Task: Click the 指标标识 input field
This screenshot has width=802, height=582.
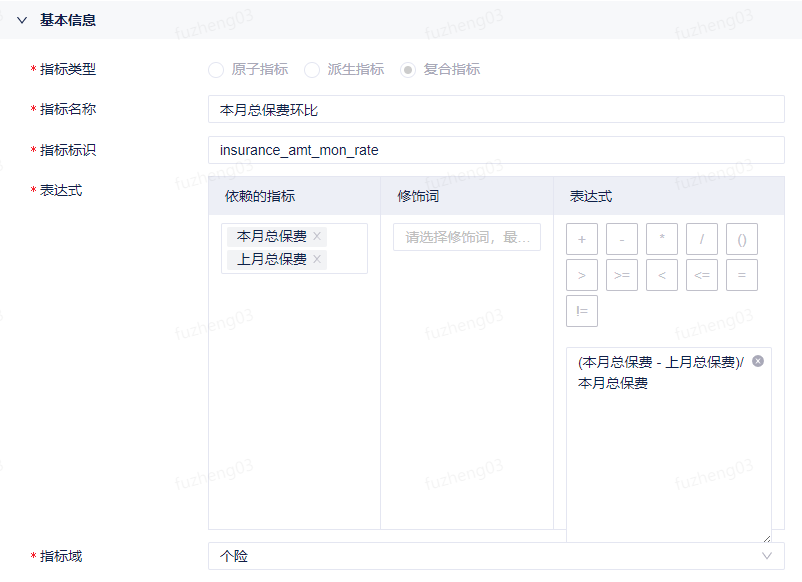Action: [495, 151]
